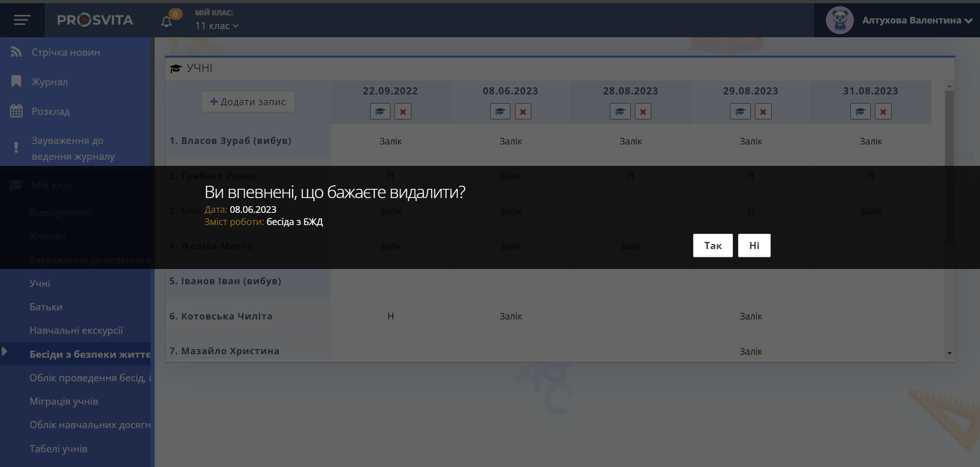This screenshot has width=980, height=467.
Task: Click graduation cap icon under 29.08.2023
Action: pos(740,111)
